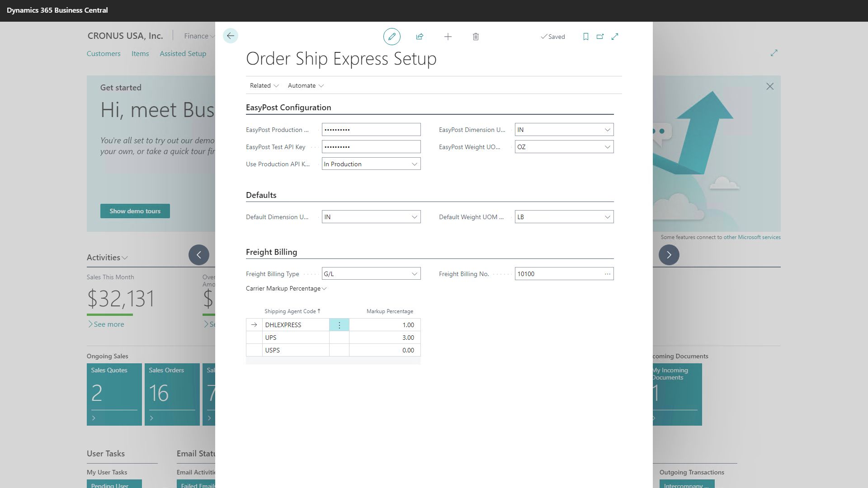Screen dimensions: 868x488
Task: Click Show demo tours button
Action: click(x=135, y=211)
